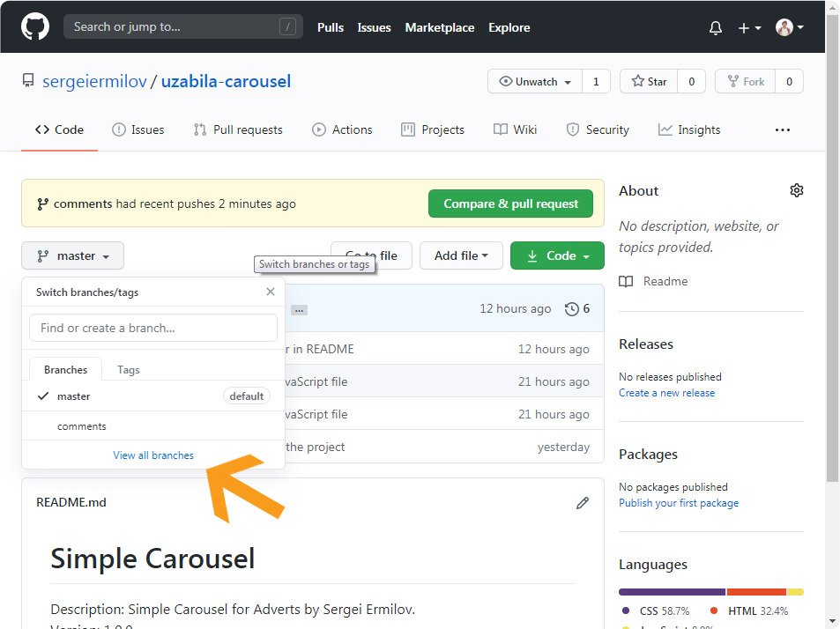This screenshot has height=629, width=840.
Task: Click the gear icon beside About
Action: pos(796,190)
